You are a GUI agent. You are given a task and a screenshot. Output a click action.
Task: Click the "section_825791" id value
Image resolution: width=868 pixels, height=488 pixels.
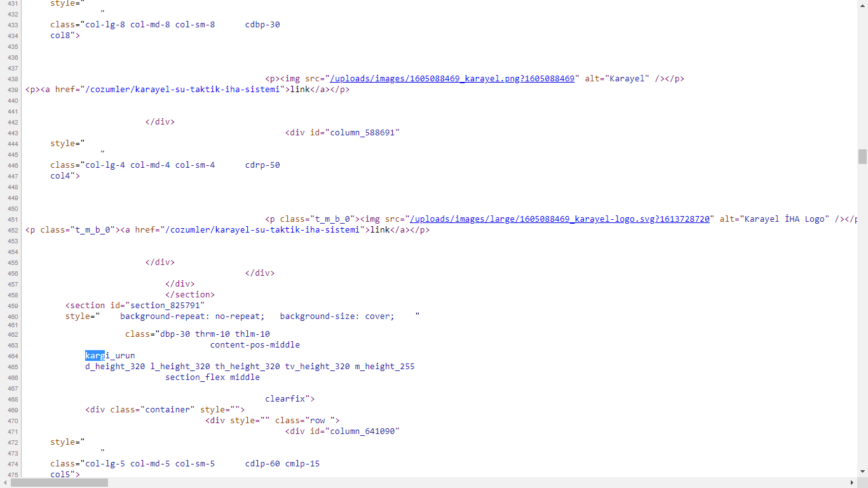pyautogui.click(x=165, y=306)
